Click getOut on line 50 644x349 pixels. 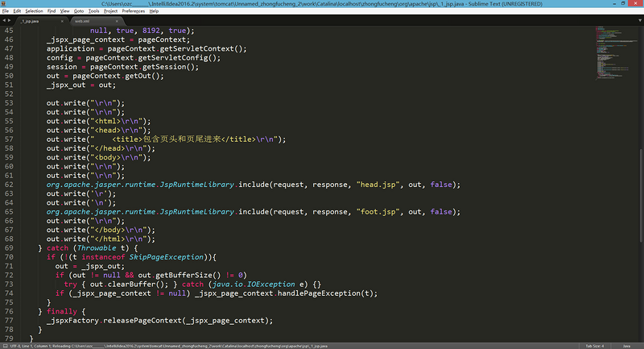click(x=138, y=76)
